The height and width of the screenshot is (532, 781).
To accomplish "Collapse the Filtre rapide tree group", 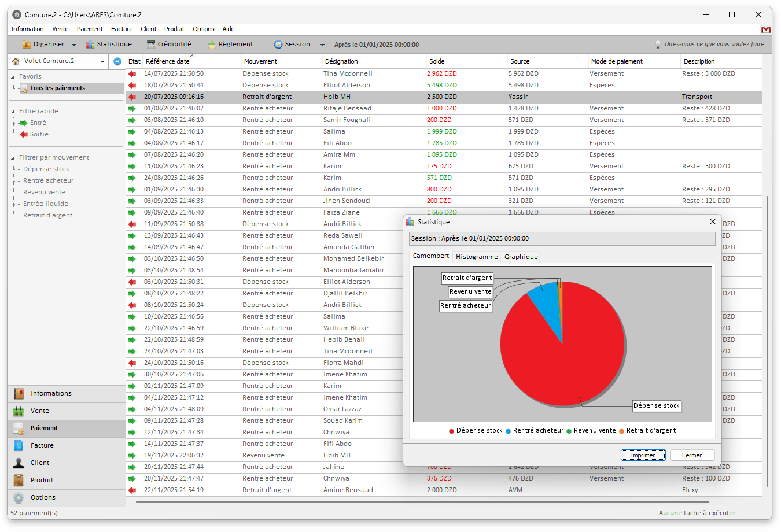I will 13,111.
